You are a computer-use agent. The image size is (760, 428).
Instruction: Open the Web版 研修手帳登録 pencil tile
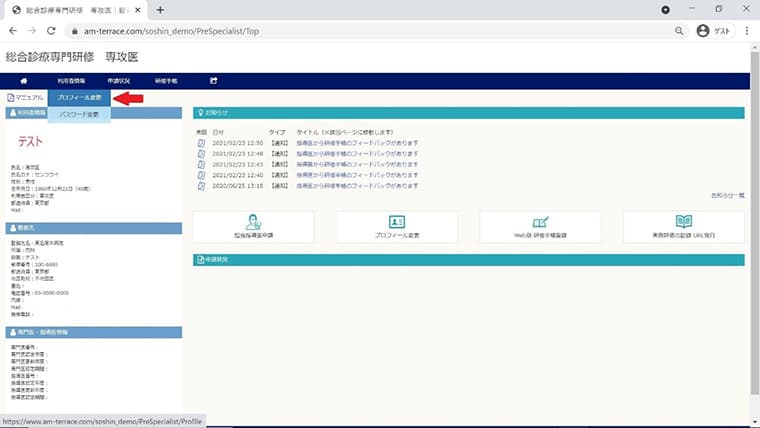pos(540,227)
